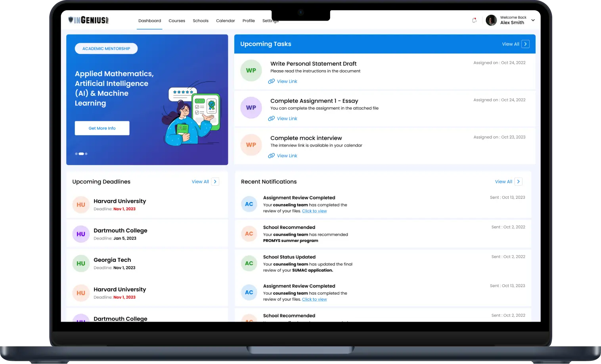Click the green AC icon for School Status Updated
Viewport: 601px width, 364px height.
pyautogui.click(x=249, y=263)
